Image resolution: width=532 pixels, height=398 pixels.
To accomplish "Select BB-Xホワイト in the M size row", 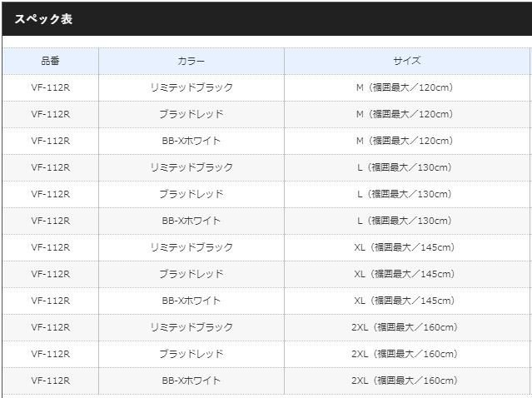I will (191, 141).
